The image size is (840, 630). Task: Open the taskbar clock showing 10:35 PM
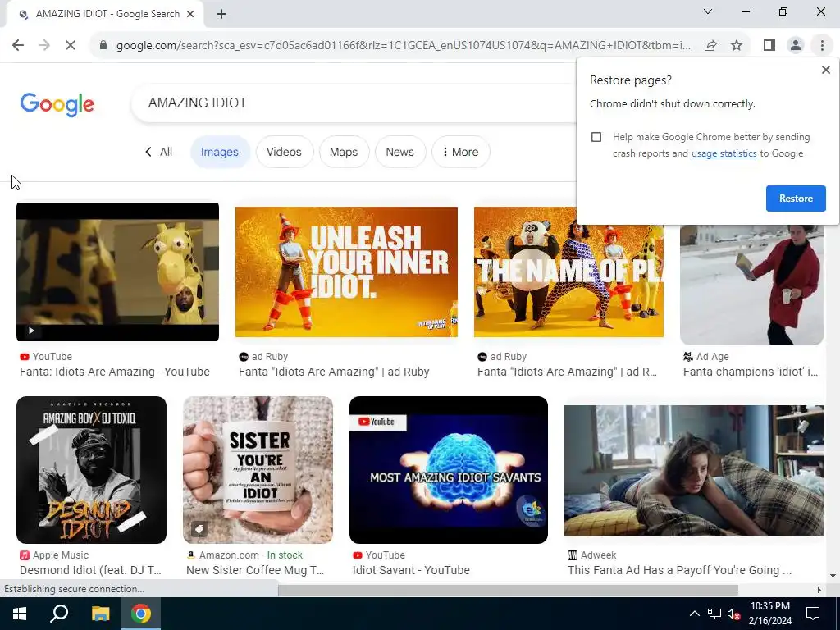[x=769, y=614]
